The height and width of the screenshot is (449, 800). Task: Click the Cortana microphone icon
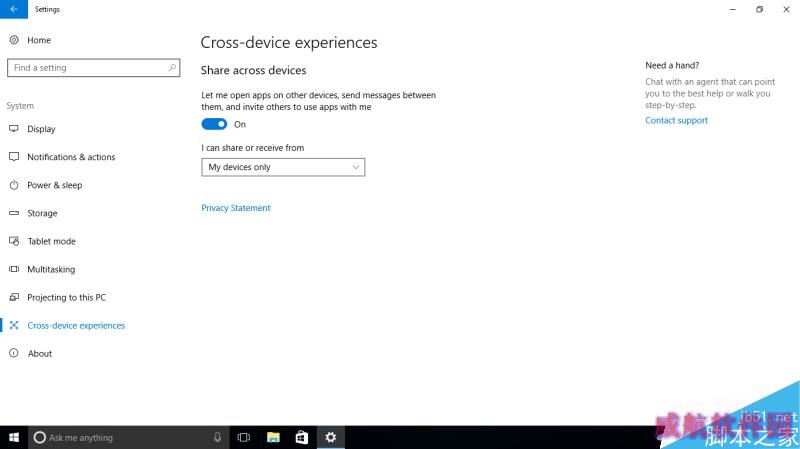(x=217, y=437)
